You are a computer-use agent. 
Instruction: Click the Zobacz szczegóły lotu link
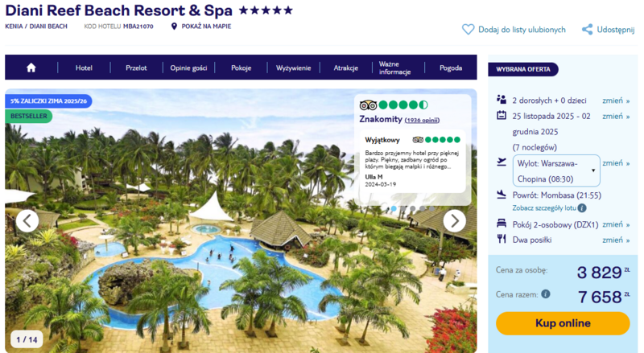(544, 208)
